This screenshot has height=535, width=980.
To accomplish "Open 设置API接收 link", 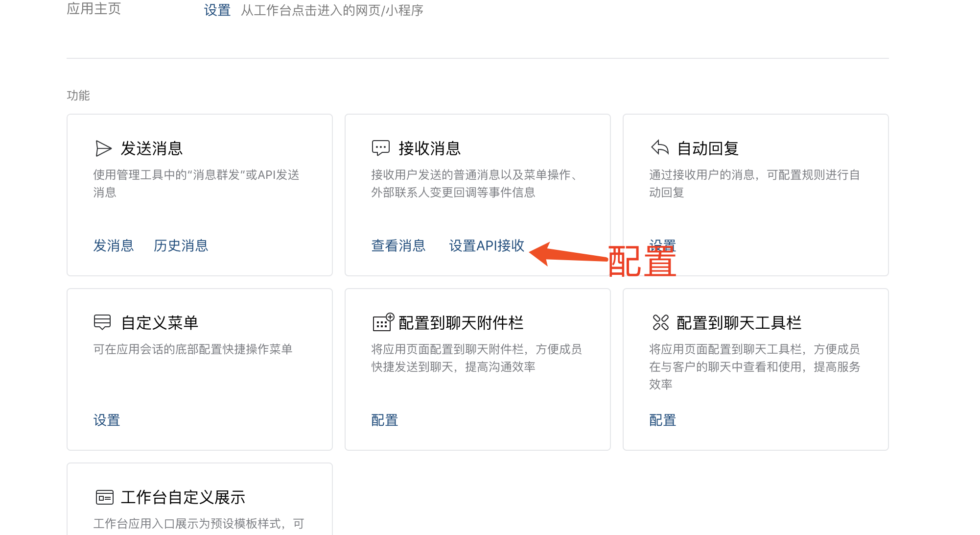I will [x=487, y=245].
